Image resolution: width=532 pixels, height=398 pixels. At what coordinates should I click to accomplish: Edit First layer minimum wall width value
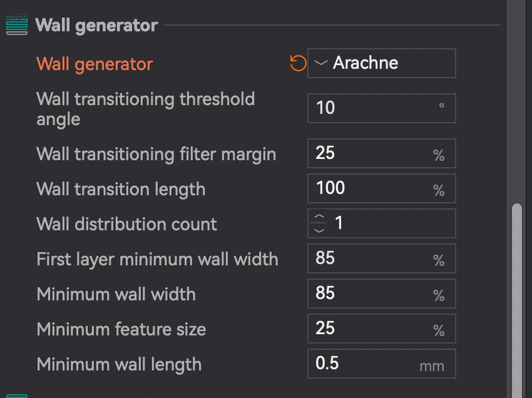373,258
